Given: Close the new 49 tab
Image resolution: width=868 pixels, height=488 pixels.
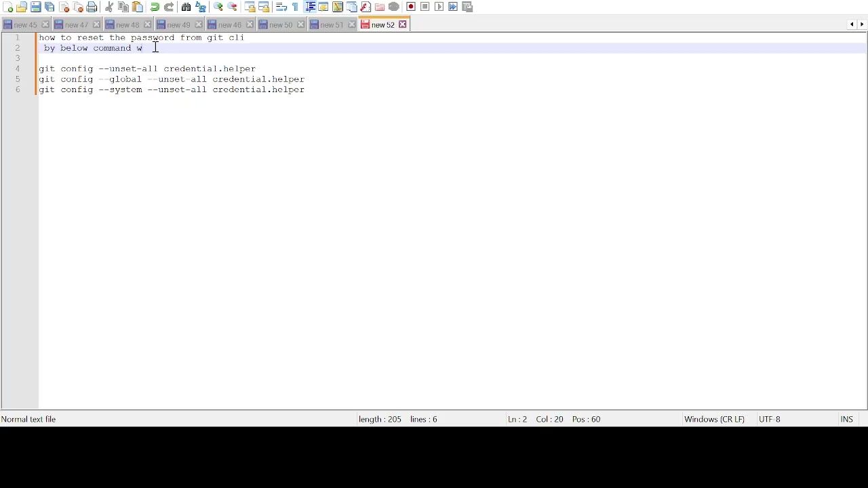Looking at the screenshot, I should [x=199, y=25].
